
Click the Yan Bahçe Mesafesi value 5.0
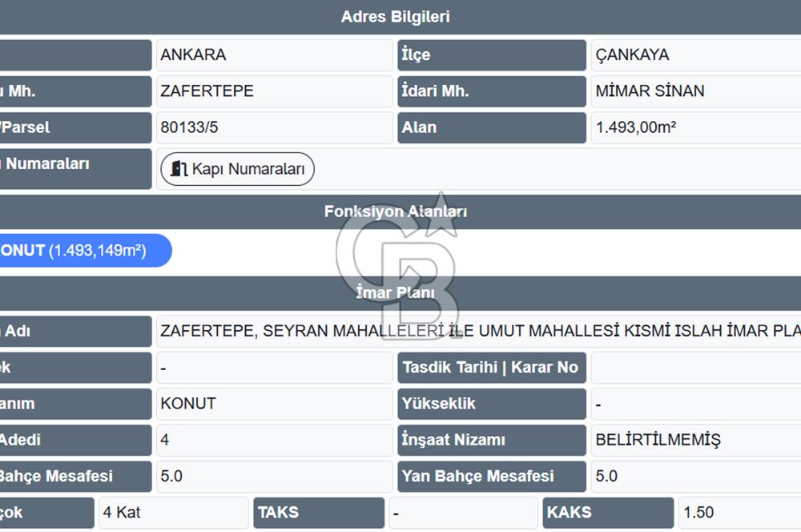coord(695,476)
